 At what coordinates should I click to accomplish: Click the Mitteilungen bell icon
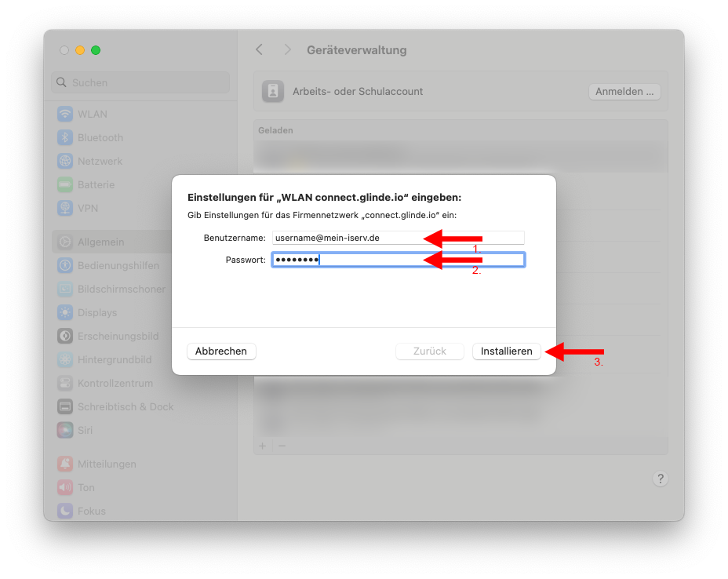click(x=65, y=464)
